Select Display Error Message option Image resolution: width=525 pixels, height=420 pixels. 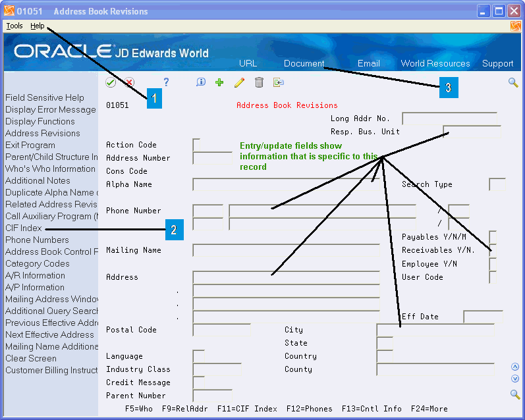(x=51, y=109)
